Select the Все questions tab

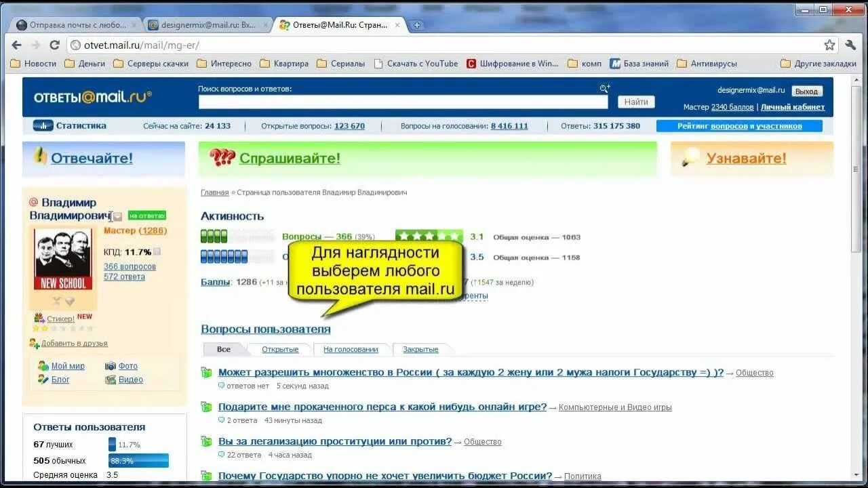click(x=224, y=350)
